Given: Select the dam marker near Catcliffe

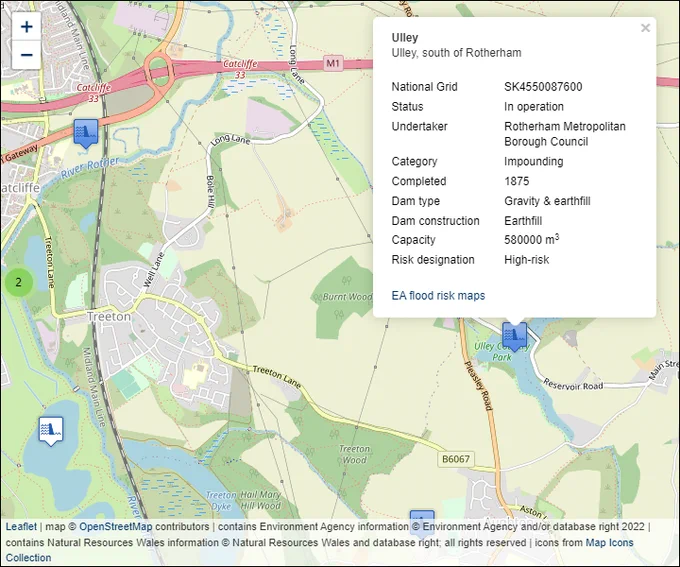Looking at the screenshot, I should click(x=86, y=133).
